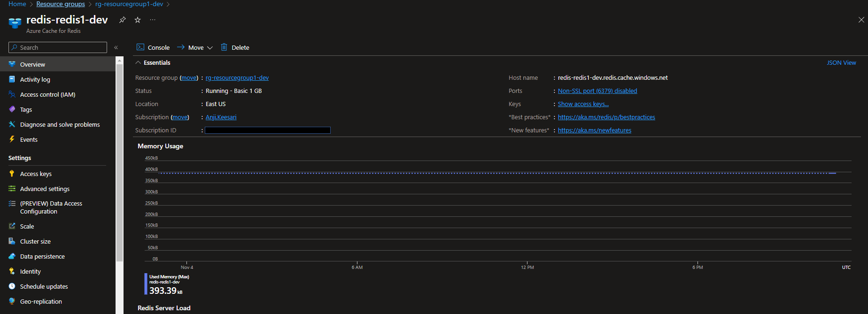The width and height of the screenshot is (868, 314).
Task: Click the Data Access Configuration checklist icon
Action: point(12,203)
